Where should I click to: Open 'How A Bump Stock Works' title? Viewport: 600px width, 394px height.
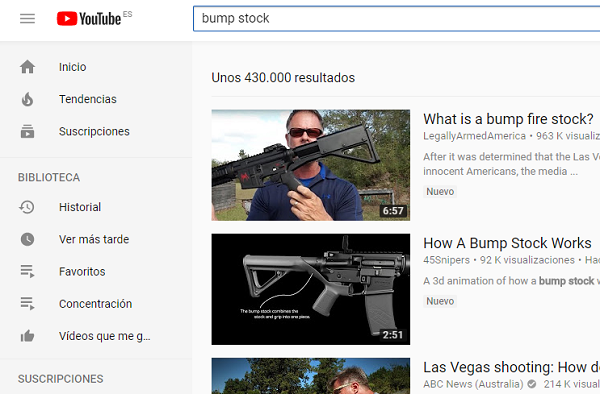(x=507, y=243)
